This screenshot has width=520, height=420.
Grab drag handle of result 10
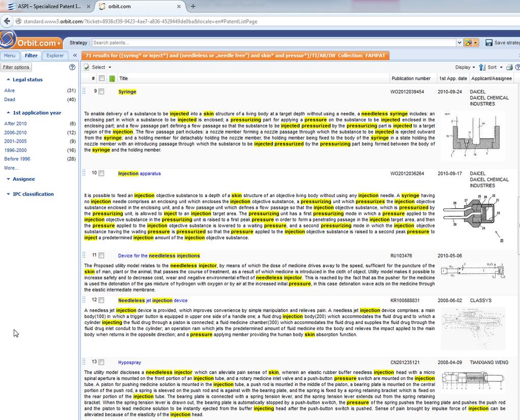pyautogui.click(x=84, y=173)
